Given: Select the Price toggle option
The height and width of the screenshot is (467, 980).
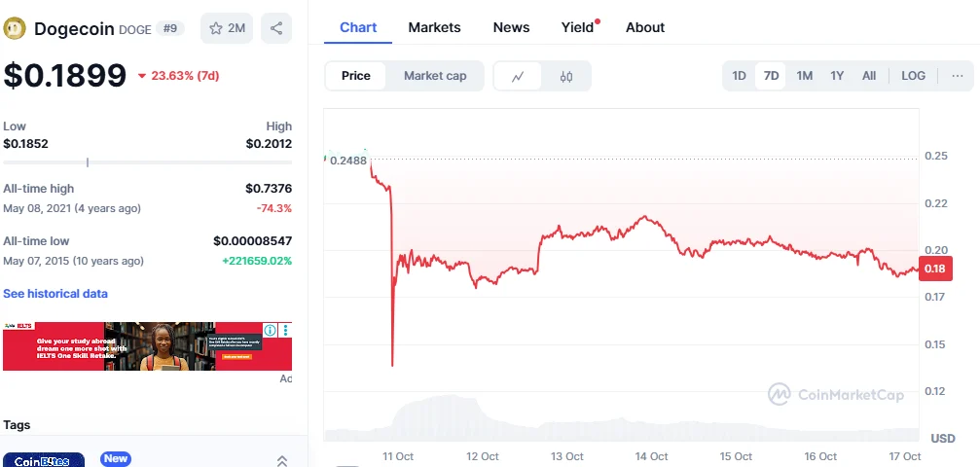Looking at the screenshot, I should (x=355, y=76).
